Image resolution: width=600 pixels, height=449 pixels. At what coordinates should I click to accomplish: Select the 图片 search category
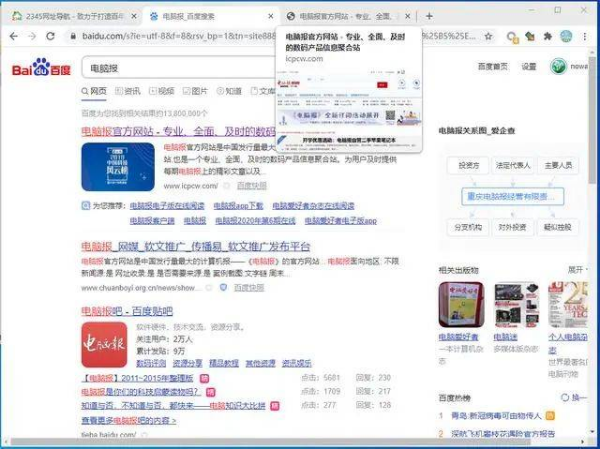coord(195,91)
